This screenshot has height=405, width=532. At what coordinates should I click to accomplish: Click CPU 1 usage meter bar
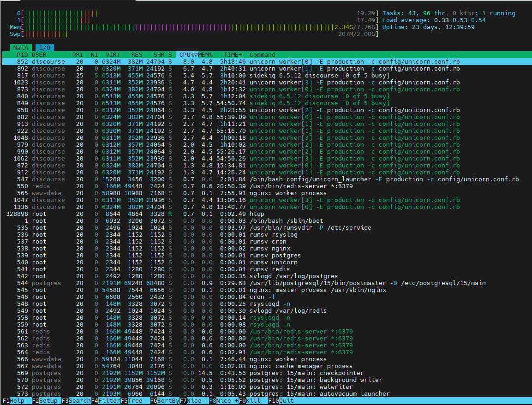198,20
